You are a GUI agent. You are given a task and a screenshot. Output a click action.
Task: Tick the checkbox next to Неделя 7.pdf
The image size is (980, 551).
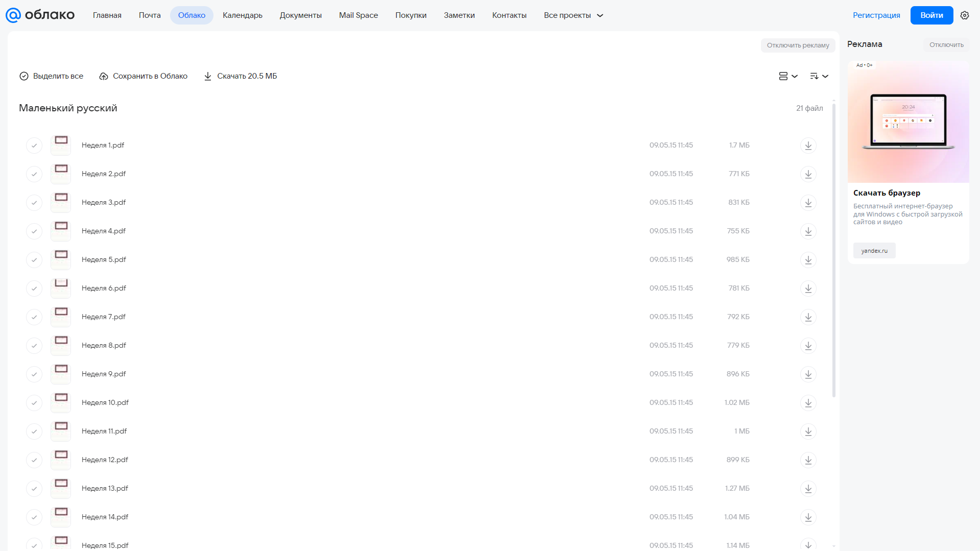pos(34,317)
